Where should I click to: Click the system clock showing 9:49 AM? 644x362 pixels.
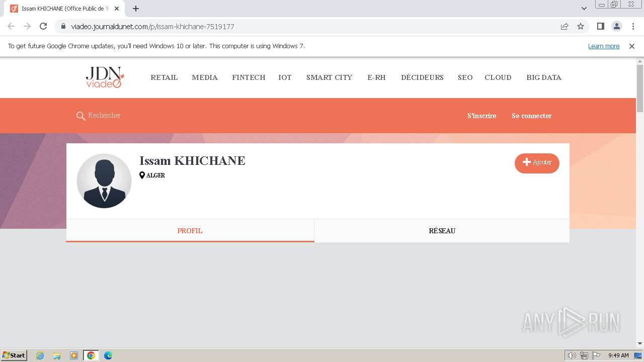(618, 355)
